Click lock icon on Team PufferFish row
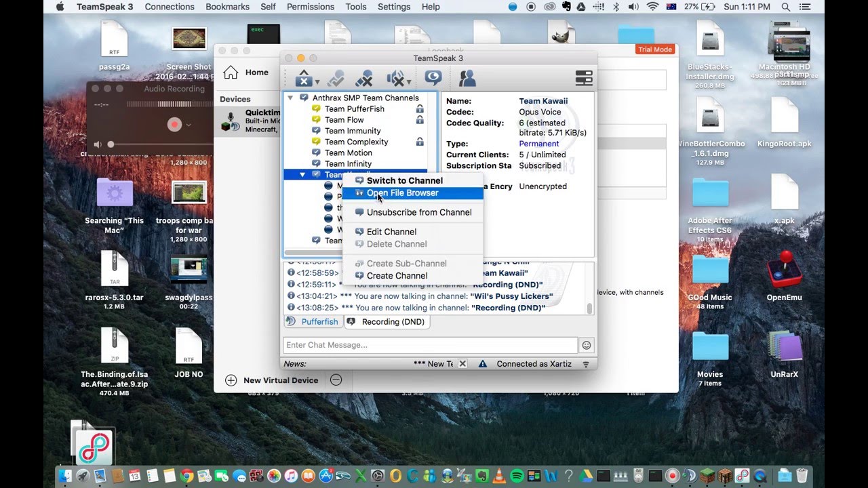 (x=420, y=108)
